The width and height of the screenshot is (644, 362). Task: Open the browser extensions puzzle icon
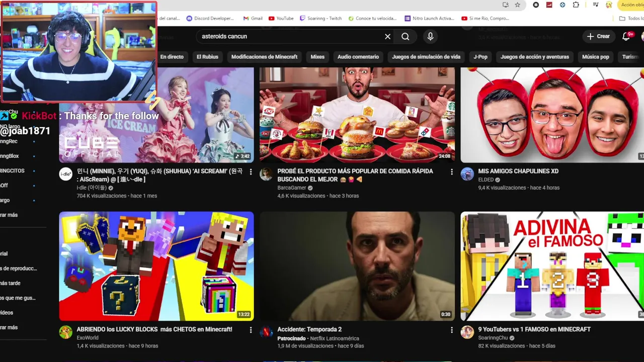tap(576, 5)
